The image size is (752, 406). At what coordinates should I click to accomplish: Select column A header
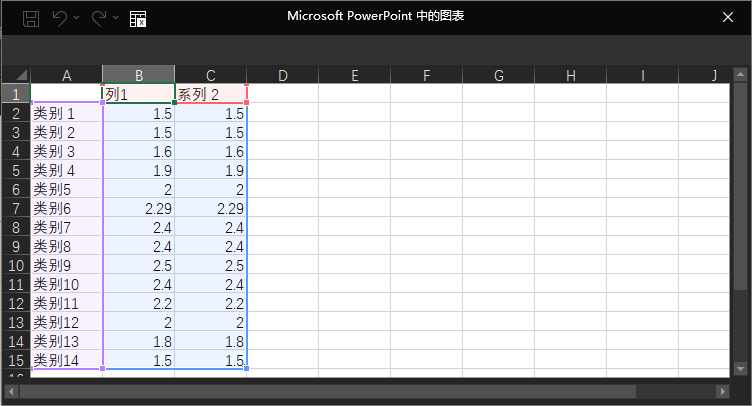click(67, 75)
